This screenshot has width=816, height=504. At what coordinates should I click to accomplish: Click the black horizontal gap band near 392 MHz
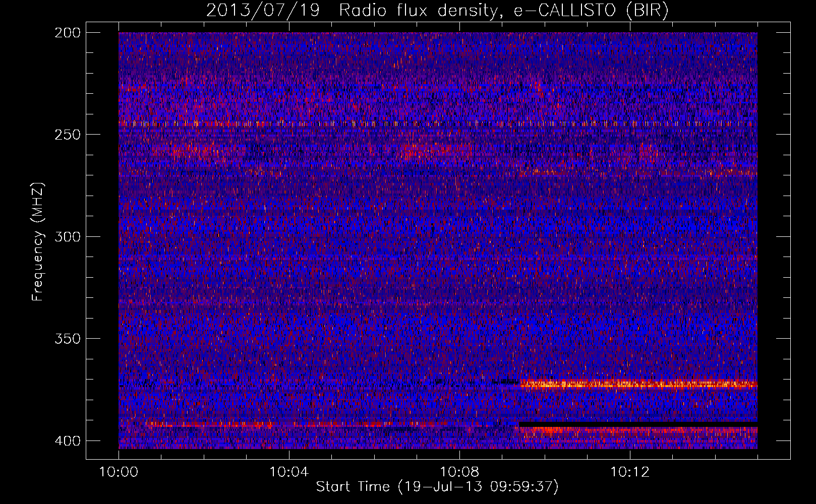coord(638,424)
